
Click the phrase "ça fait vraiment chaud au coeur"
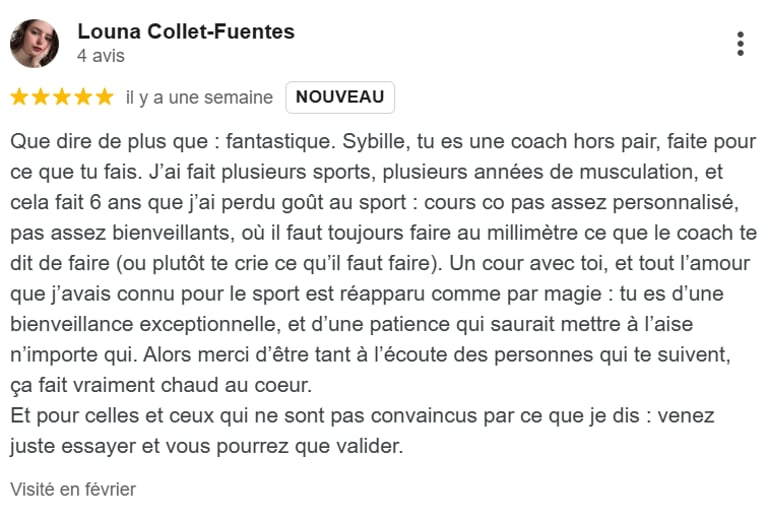[161, 385]
